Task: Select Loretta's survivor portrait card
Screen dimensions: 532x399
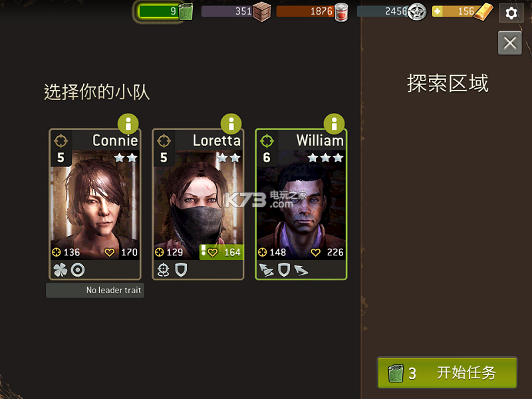Action: point(198,204)
